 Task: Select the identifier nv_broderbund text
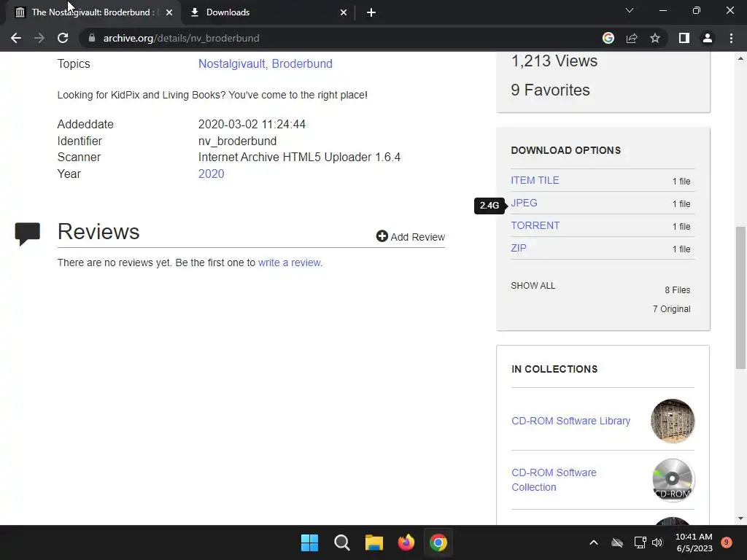point(237,141)
